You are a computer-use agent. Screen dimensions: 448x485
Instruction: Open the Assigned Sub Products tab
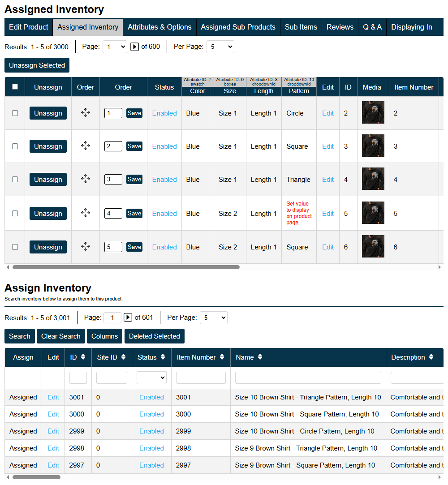coord(238,27)
